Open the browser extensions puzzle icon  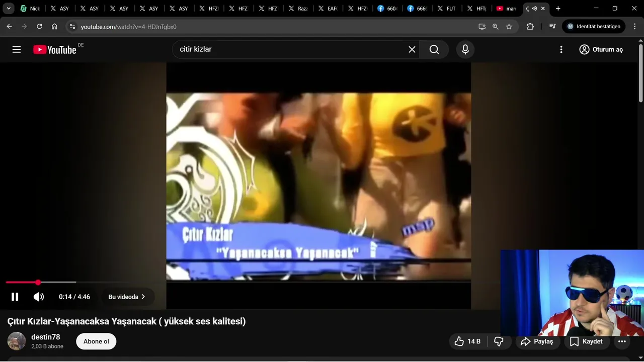[530, 27]
